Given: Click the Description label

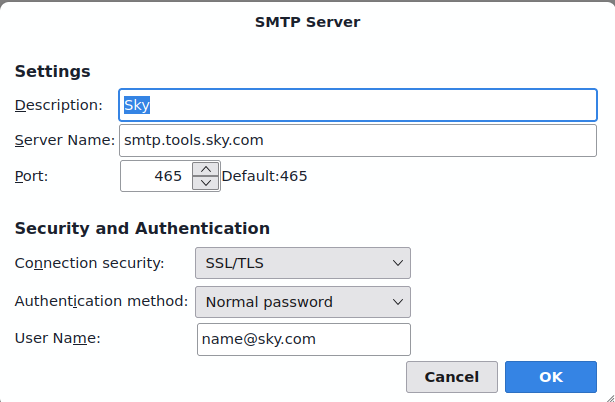Looking at the screenshot, I should click(59, 105).
